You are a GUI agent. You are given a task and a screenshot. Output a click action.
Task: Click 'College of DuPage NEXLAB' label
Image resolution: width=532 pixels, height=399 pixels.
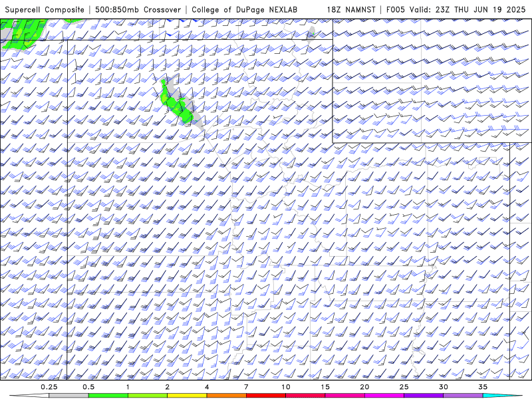[x=244, y=10]
